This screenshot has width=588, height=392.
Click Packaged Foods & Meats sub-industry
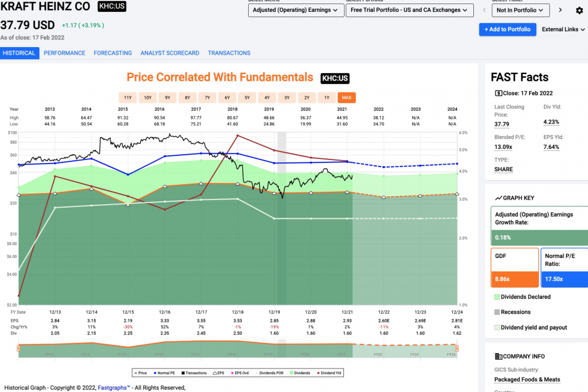pyautogui.click(x=527, y=380)
